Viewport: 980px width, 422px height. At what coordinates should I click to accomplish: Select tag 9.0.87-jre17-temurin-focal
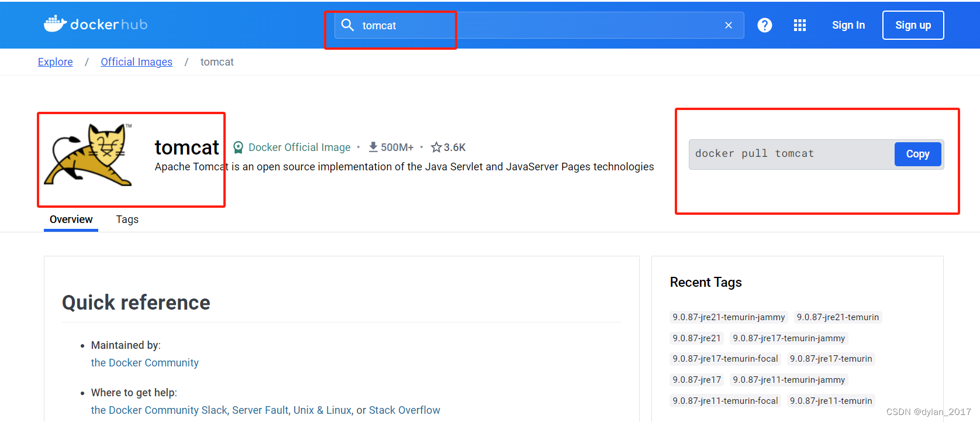click(725, 359)
